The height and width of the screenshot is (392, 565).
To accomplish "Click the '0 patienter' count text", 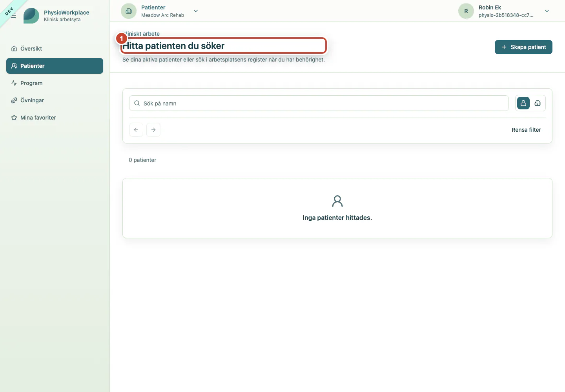I will point(142,160).
